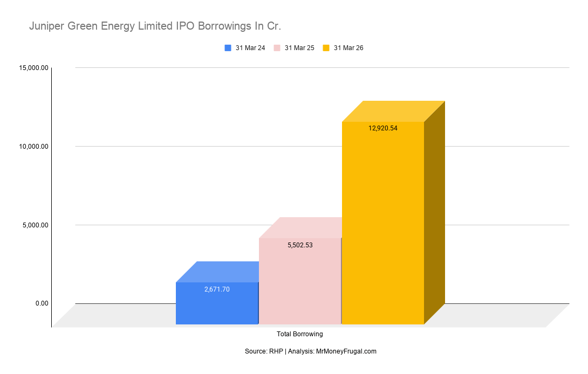The height and width of the screenshot is (374, 588).
Task: Click the 'Source: RHP | Analysis: MrMoneyFrugal.com' caption
Action: (311, 351)
